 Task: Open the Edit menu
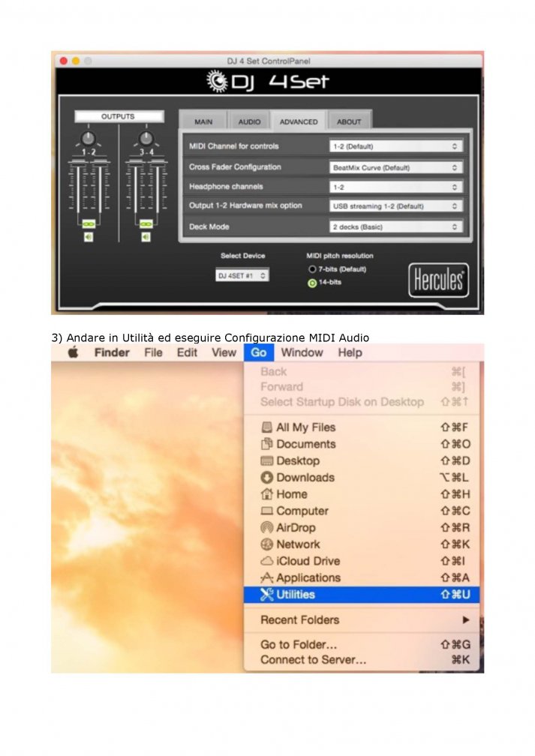click(x=187, y=352)
